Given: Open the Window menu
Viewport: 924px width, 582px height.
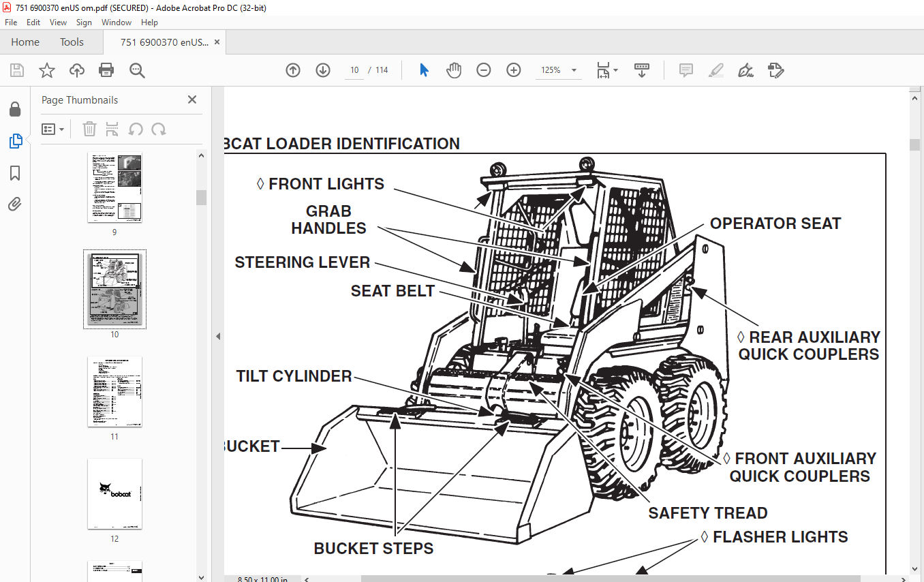Looking at the screenshot, I should coord(117,22).
